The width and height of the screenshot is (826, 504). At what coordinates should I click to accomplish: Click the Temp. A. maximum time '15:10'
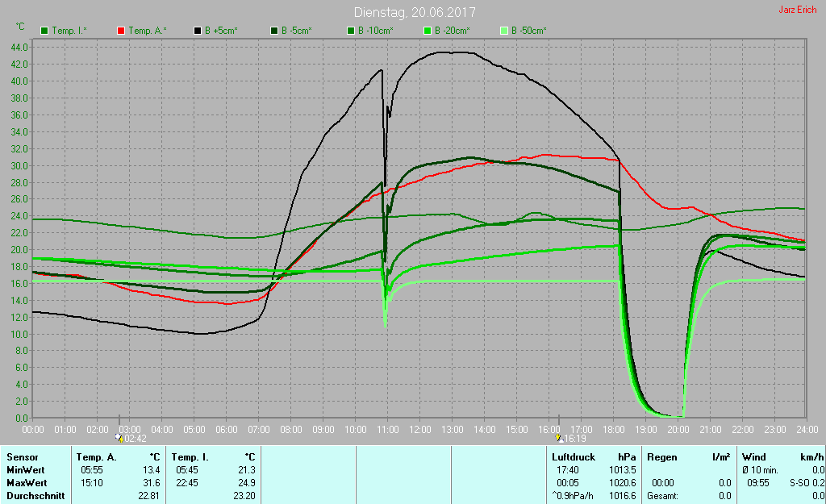coord(92,482)
